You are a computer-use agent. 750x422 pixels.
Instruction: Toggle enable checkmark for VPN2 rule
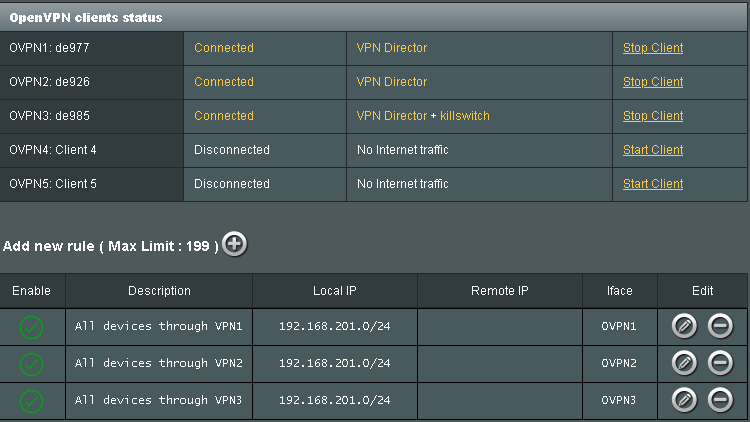[x=32, y=364]
